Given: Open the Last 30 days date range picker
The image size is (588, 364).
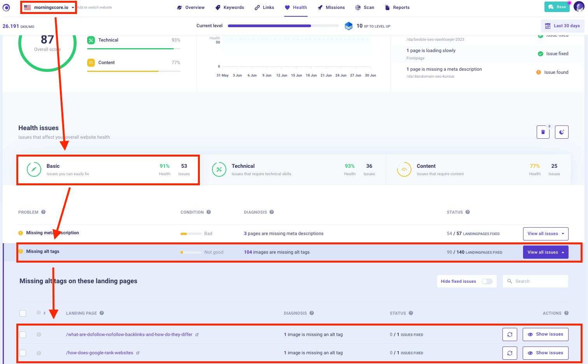Looking at the screenshot, I should click(562, 26).
